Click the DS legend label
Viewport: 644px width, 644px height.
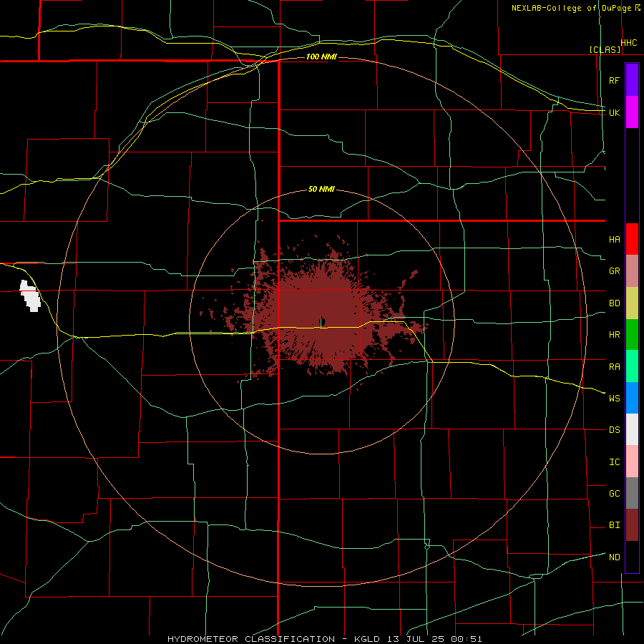pos(614,430)
